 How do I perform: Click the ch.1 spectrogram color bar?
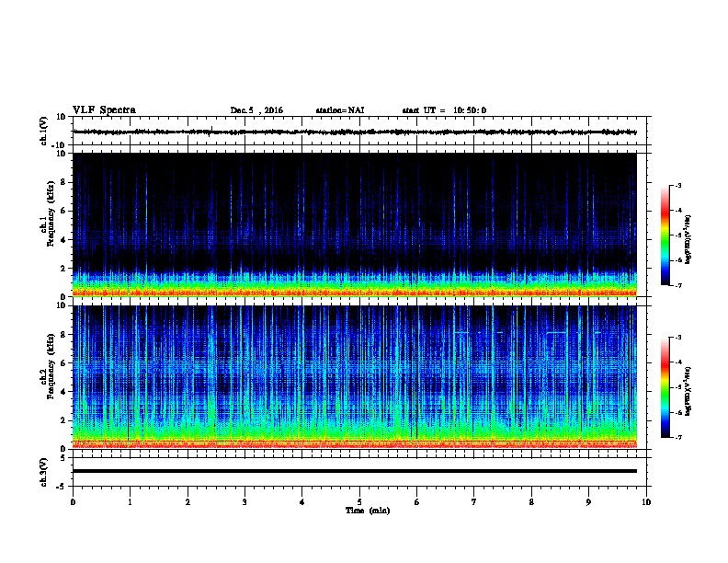pyautogui.click(x=665, y=236)
